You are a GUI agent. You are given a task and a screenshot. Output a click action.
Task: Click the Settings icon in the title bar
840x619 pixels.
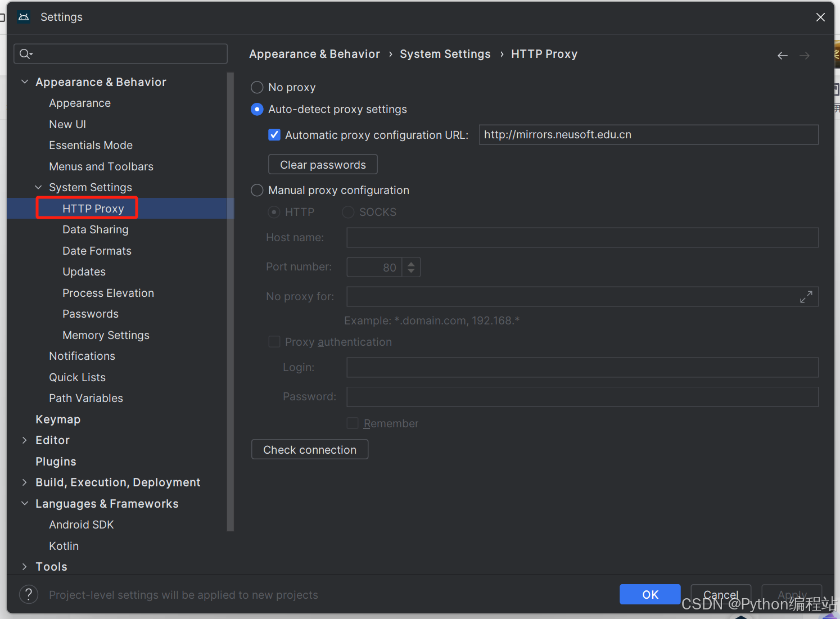[23, 17]
